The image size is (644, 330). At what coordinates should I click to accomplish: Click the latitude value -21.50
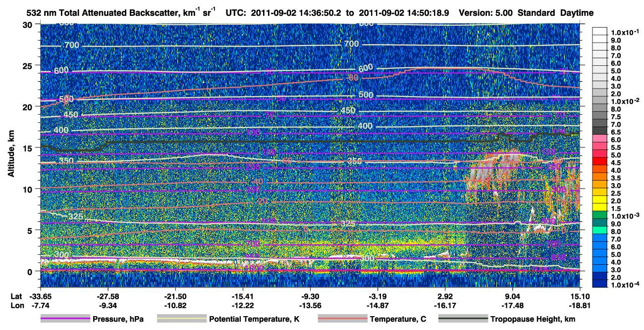click(x=175, y=296)
